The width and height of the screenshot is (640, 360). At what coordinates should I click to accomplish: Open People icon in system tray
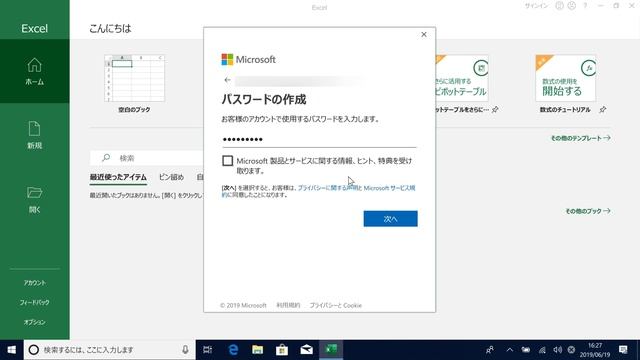(490, 350)
